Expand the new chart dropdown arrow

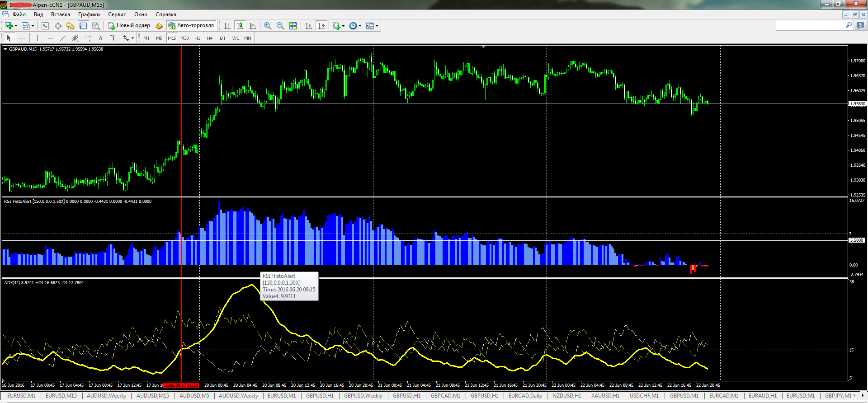[x=16, y=26]
